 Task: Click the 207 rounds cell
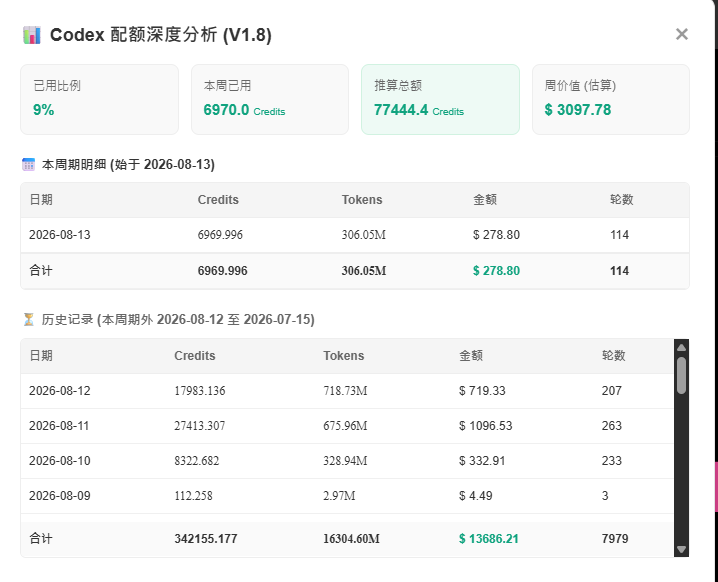[x=612, y=391]
